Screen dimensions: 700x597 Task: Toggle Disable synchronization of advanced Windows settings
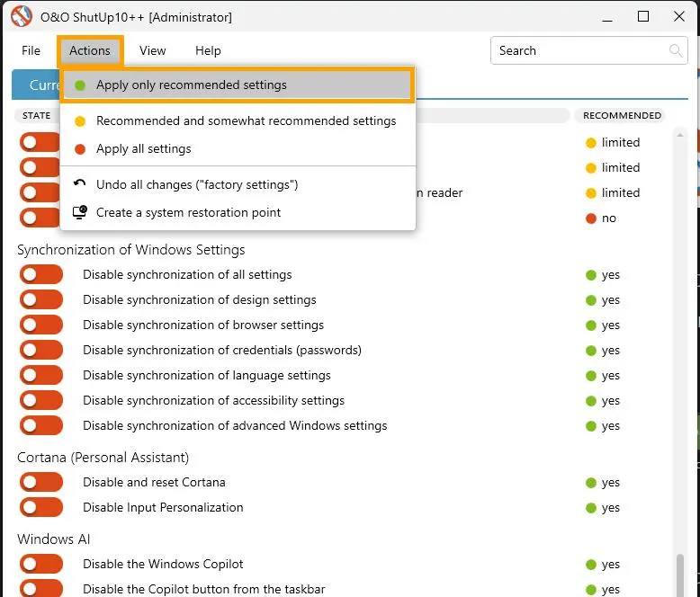point(41,425)
